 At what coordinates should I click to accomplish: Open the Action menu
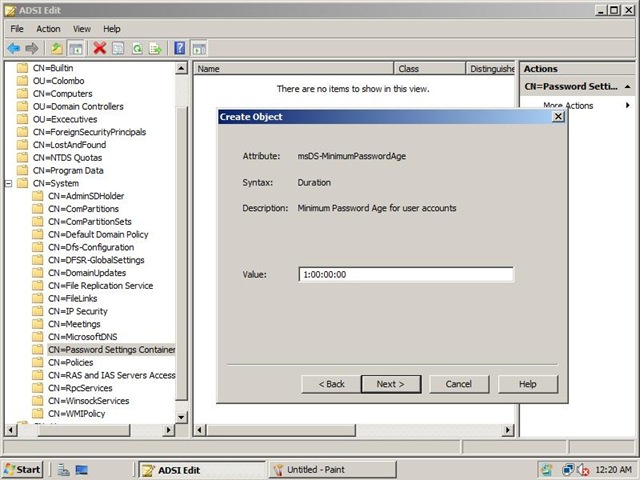48,29
